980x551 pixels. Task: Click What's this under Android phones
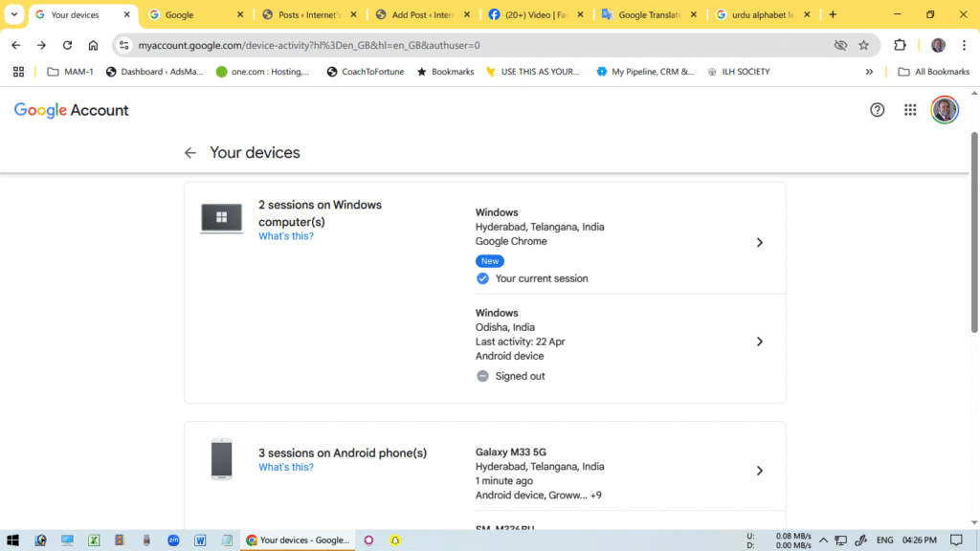pos(286,467)
